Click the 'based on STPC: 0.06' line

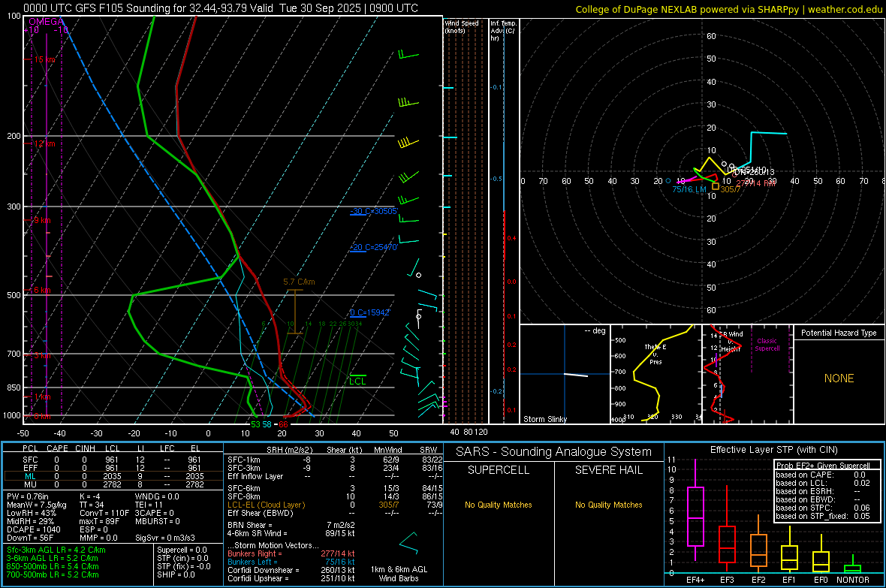click(823, 508)
